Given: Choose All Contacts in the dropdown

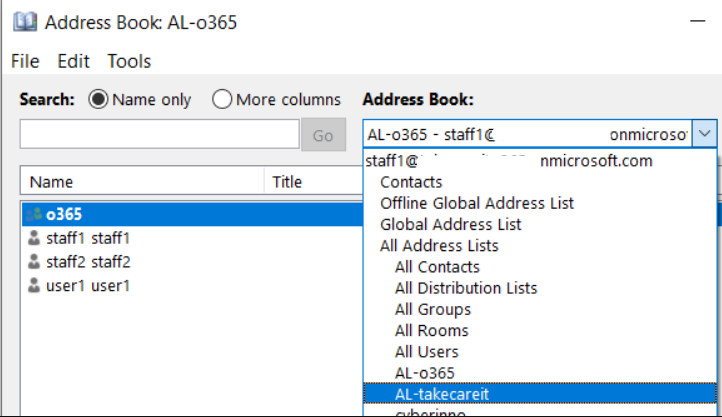Looking at the screenshot, I should pyautogui.click(x=540, y=267).
